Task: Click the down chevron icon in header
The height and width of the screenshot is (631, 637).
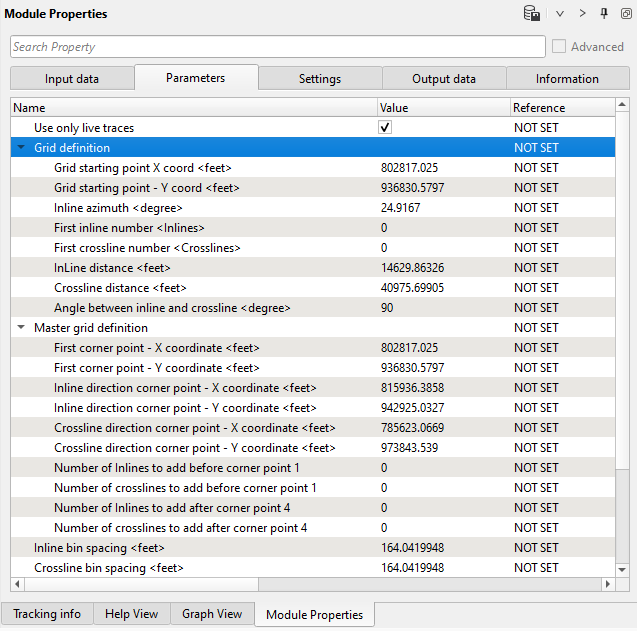Action: click(x=561, y=14)
